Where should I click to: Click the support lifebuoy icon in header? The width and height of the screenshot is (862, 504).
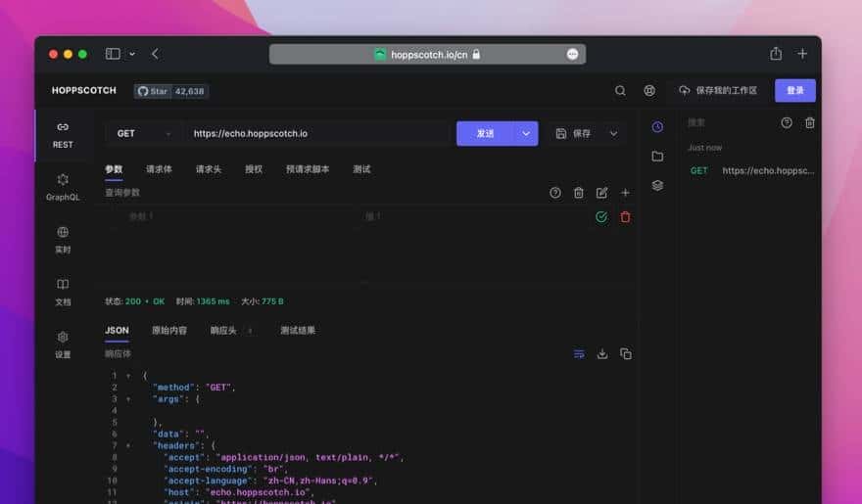click(649, 91)
